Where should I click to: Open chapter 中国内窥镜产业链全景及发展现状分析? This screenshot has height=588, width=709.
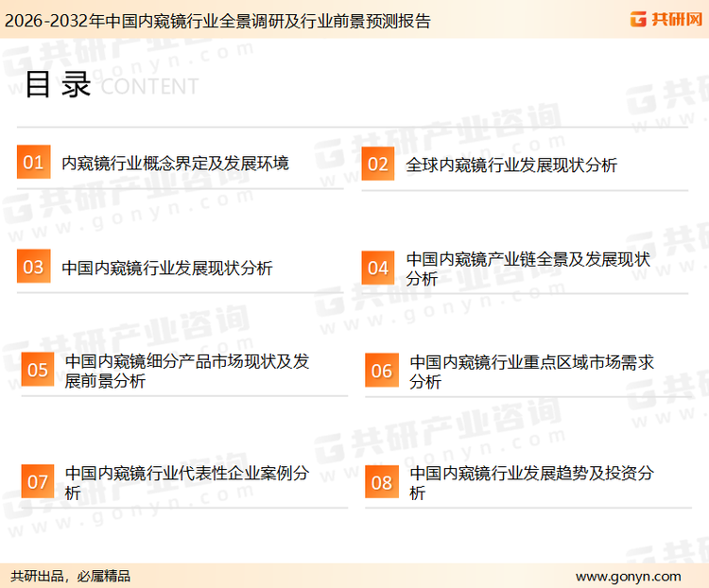[528, 268]
